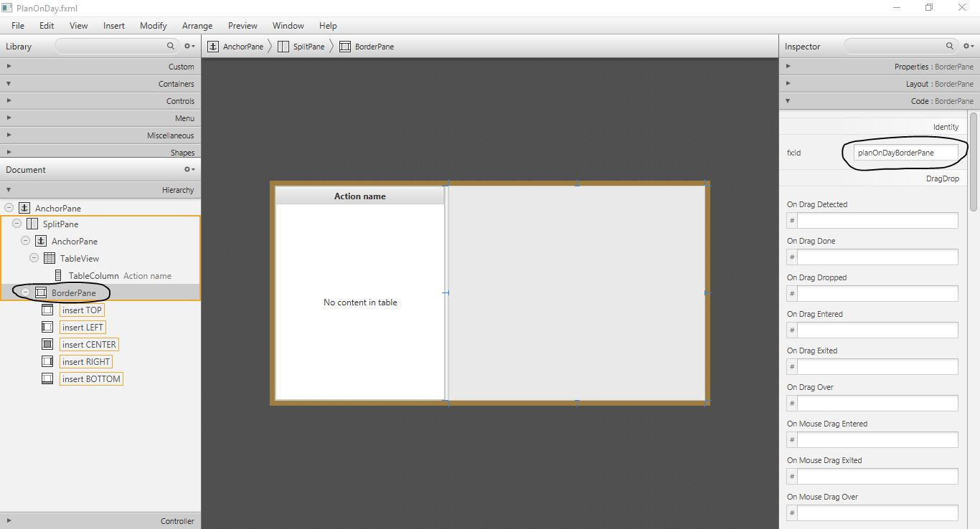Viewport: 980px width, 529px height.
Task: Open the Document panel gear menu
Action: [x=189, y=169]
